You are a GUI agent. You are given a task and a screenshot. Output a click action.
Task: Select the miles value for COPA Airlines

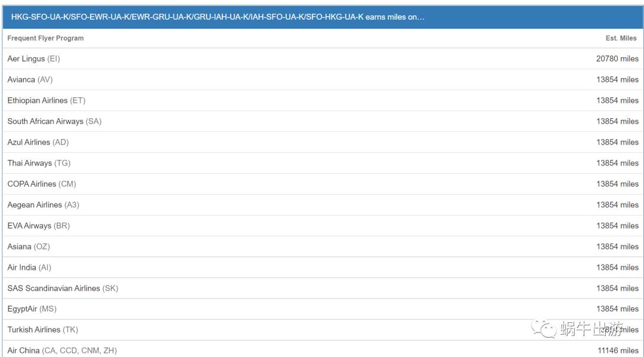coord(617,184)
